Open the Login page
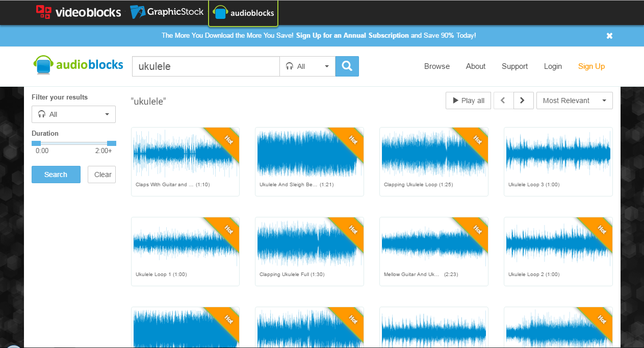Viewport: 644px width, 348px height. (553, 66)
